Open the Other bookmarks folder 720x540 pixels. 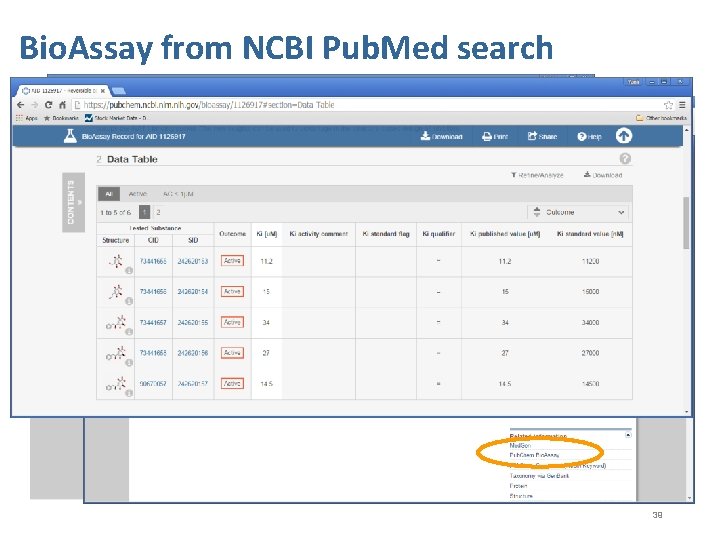click(x=661, y=118)
